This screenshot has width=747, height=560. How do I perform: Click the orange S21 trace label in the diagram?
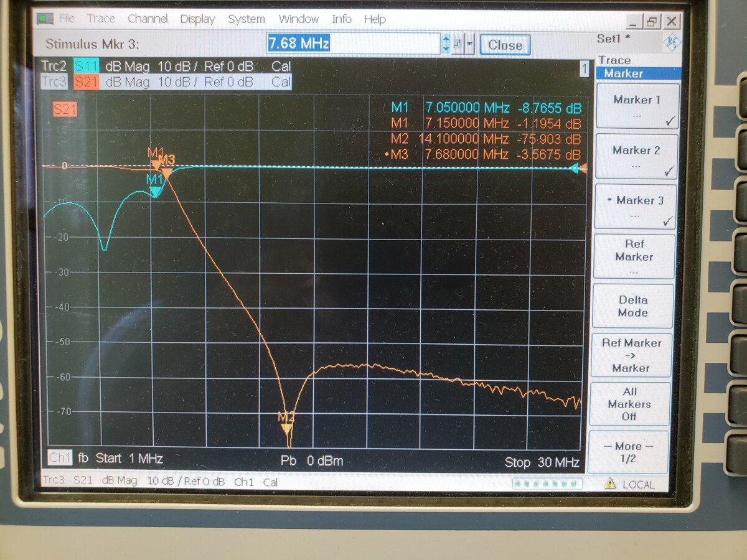[65, 110]
